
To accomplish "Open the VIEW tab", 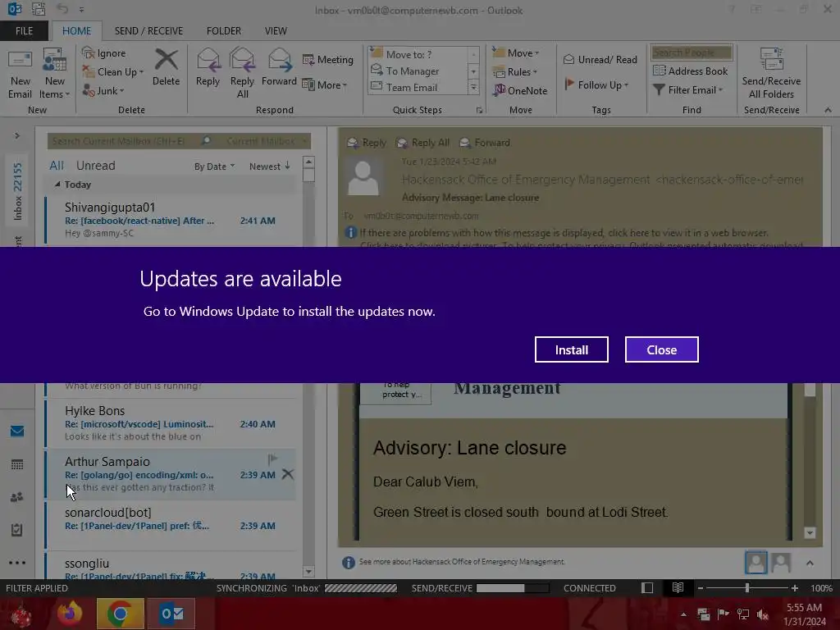I will click(x=276, y=31).
